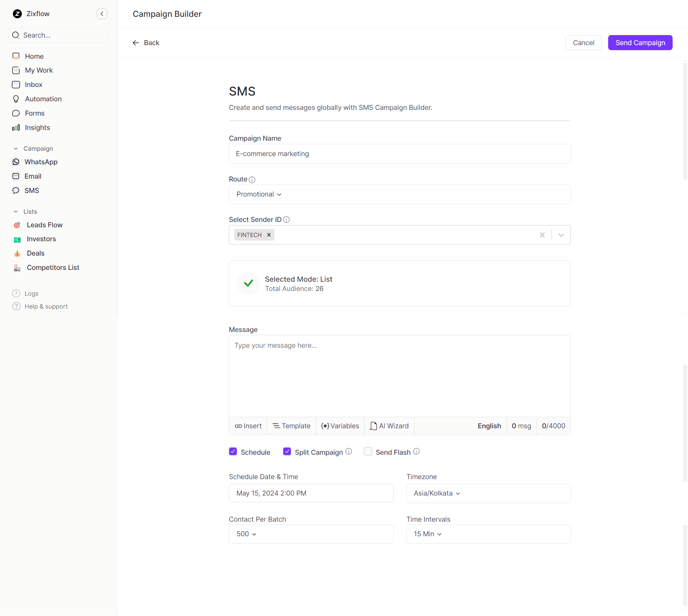Viewport: 688px width, 616px height.
Task: Collapse the sidebar with chevron icon
Action: coord(102,14)
